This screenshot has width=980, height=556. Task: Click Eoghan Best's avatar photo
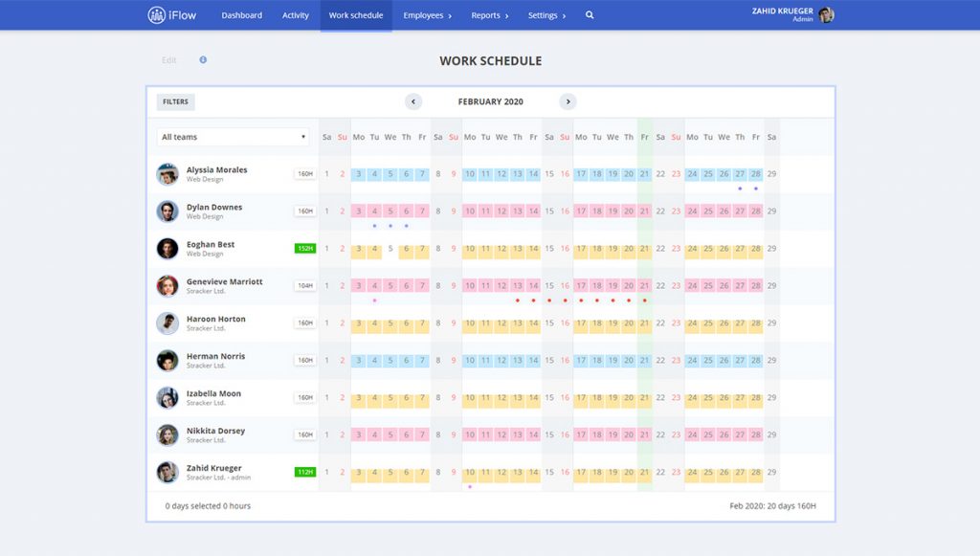pyautogui.click(x=167, y=249)
